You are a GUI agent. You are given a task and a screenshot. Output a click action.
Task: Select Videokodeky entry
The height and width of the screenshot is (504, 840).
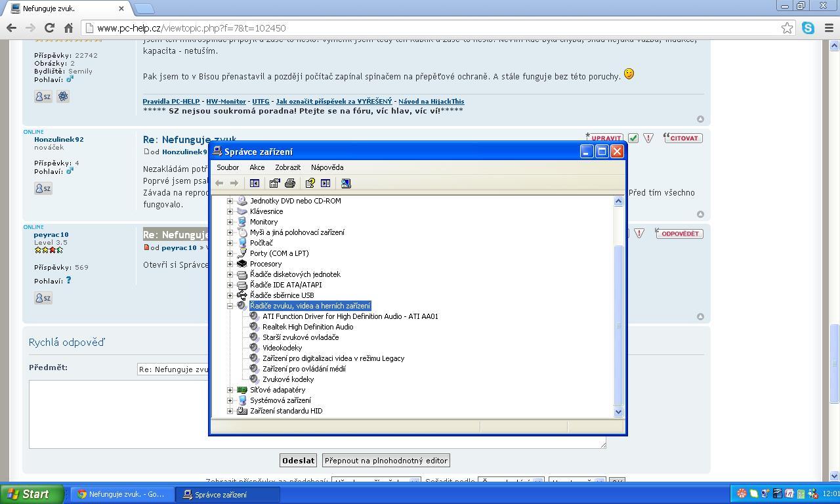[x=282, y=348]
